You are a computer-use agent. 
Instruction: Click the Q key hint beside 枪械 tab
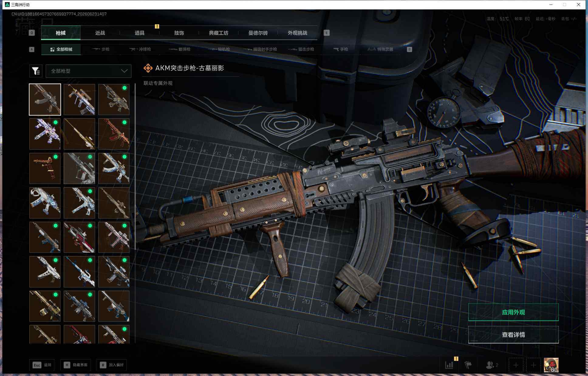point(32,33)
